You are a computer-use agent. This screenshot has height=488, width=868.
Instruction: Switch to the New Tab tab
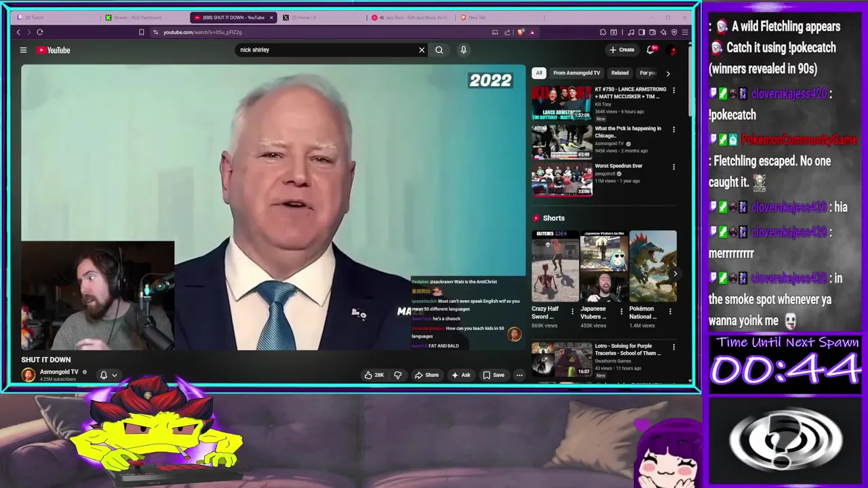(498, 18)
